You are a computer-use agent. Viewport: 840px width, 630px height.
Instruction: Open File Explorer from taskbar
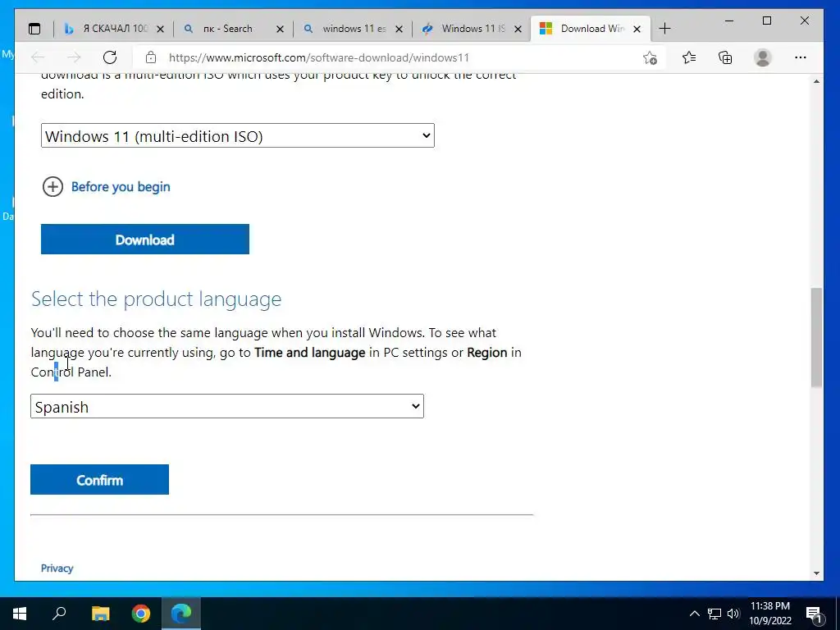tap(100, 614)
